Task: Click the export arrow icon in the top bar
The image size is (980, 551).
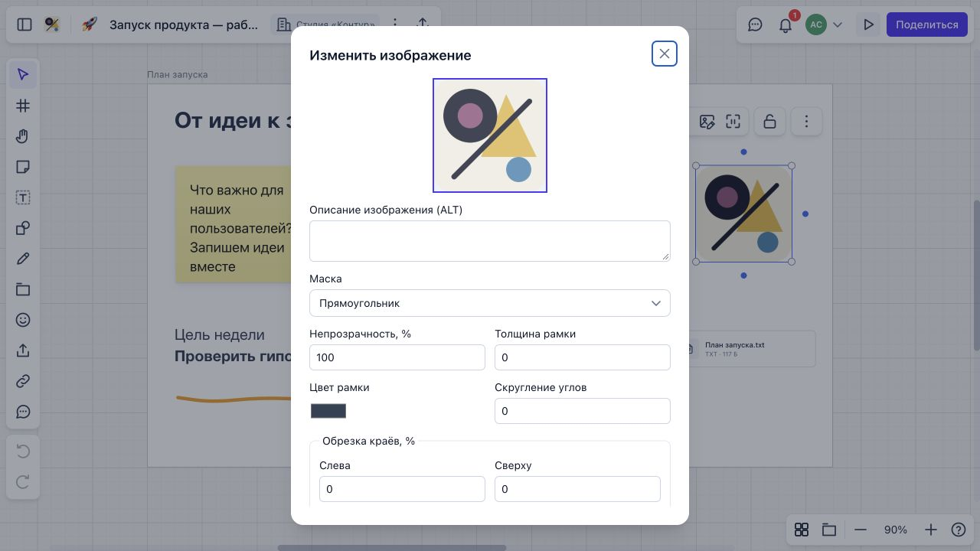Action: click(x=422, y=24)
